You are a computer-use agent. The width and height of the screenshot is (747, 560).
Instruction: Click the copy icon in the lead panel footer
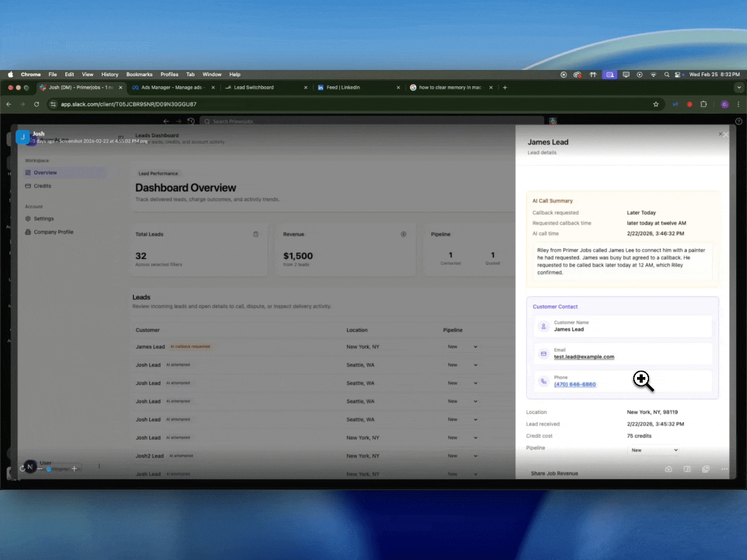(706, 469)
